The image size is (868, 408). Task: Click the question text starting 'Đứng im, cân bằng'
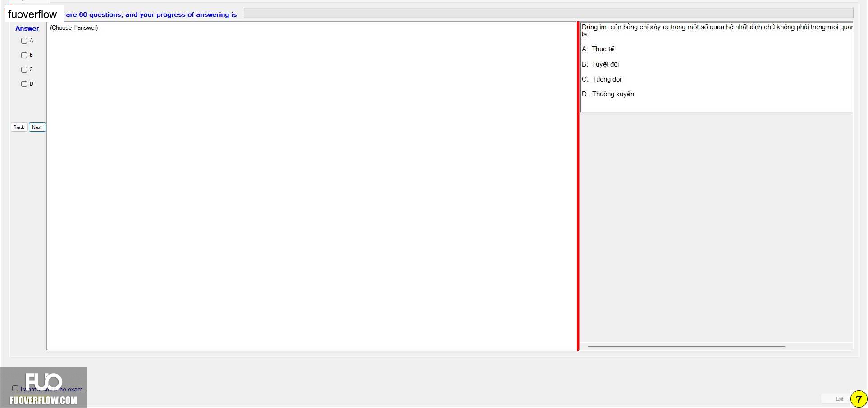[x=717, y=31]
